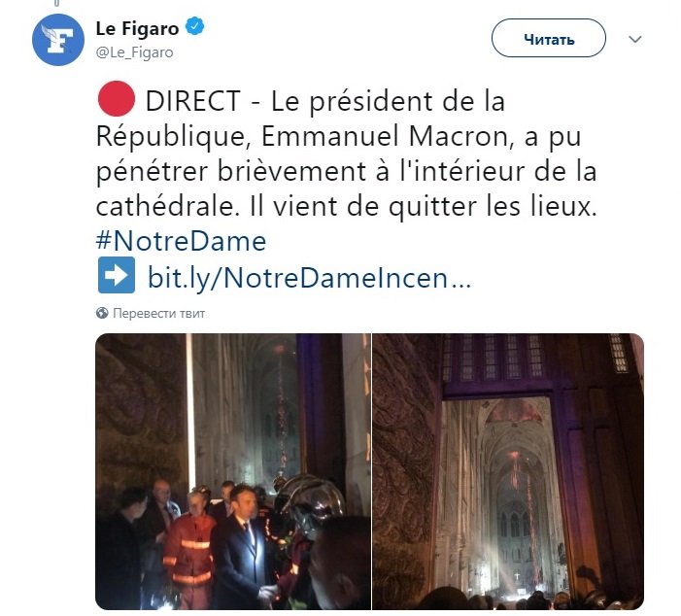Viewport: 681px width, 616px height.
Task: Click the globe translate icon
Action: (x=102, y=313)
